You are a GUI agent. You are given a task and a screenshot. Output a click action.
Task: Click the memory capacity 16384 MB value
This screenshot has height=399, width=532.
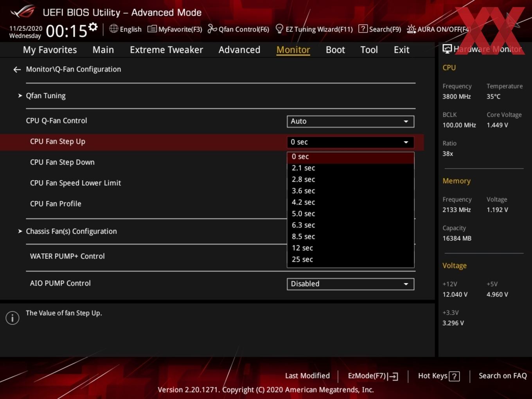coord(457,238)
